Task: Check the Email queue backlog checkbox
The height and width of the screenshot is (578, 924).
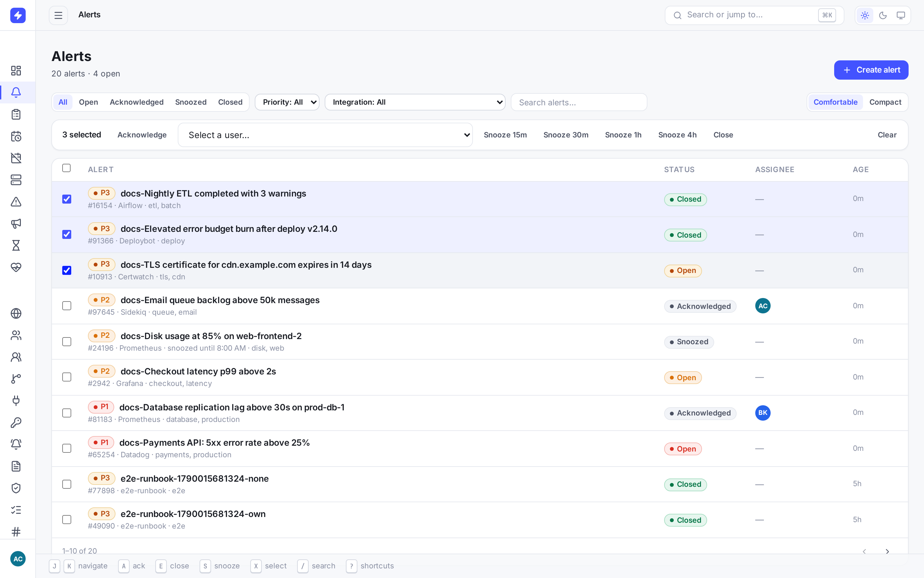Action: click(x=66, y=306)
